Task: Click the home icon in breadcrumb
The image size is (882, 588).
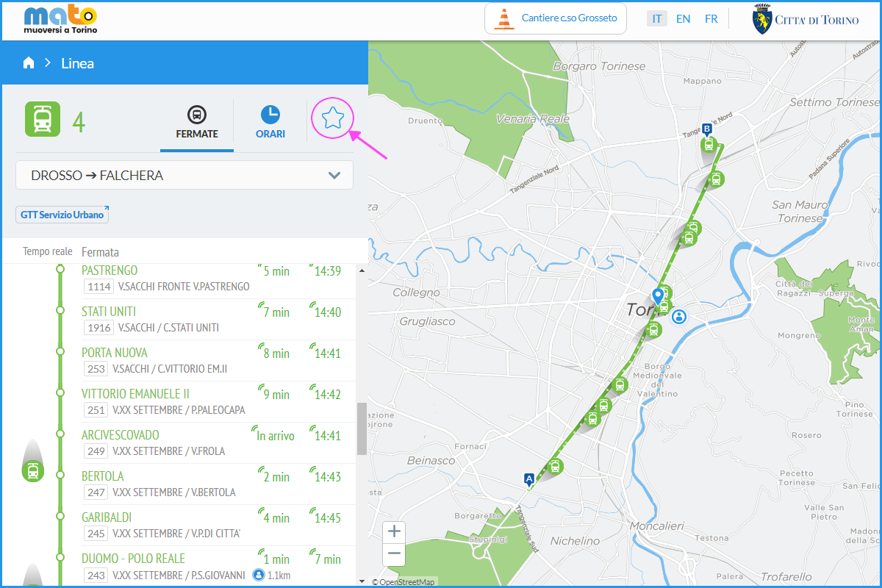Action: [x=29, y=63]
